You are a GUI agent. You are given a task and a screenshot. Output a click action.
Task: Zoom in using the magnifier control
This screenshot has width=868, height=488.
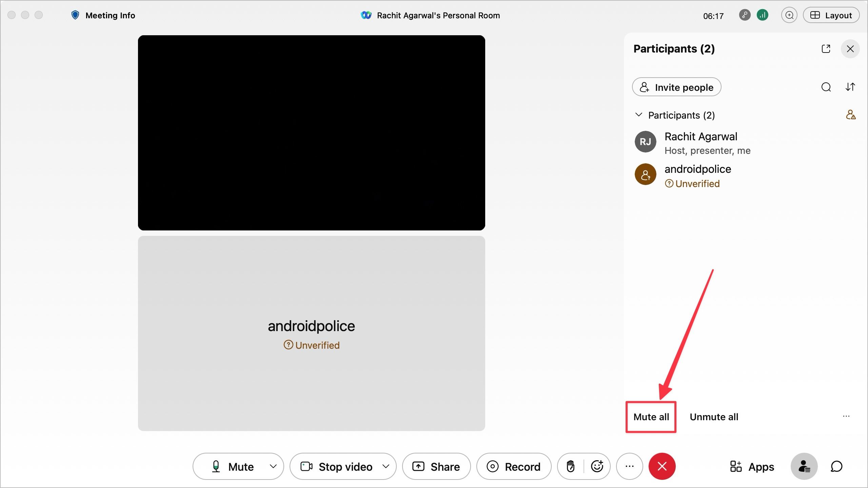click(789, 15)
